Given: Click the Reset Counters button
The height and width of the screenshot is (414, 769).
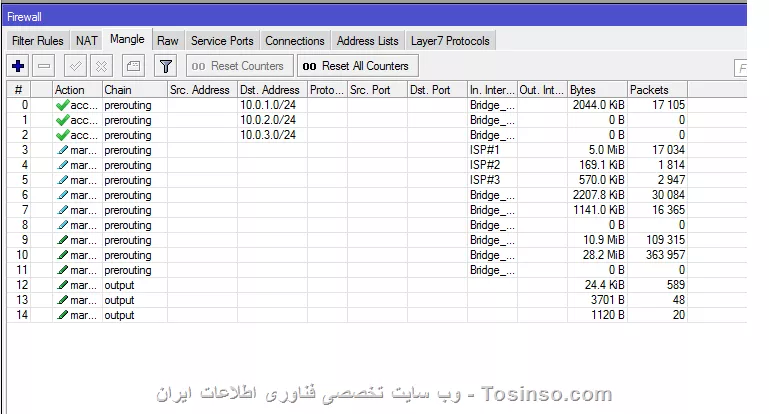Looking at the screenshot, I should (239, 66).
